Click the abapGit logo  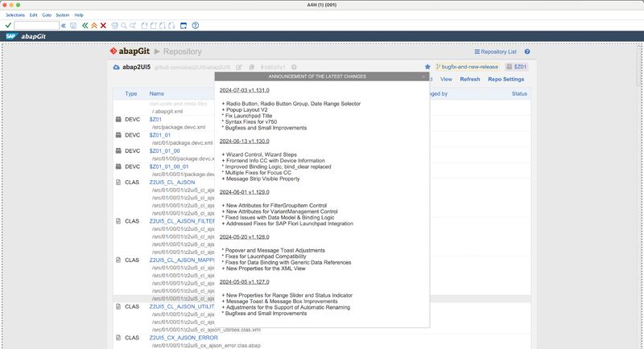point(130,51)
